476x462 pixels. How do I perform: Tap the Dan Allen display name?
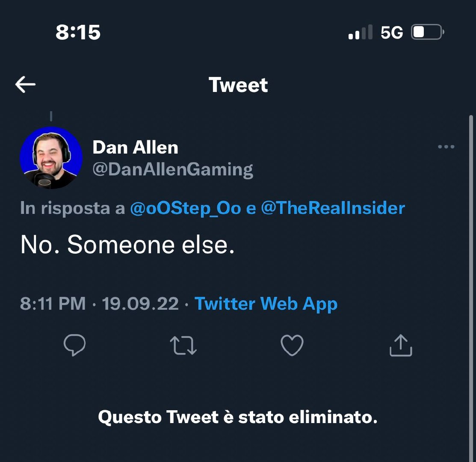(135, 148)
